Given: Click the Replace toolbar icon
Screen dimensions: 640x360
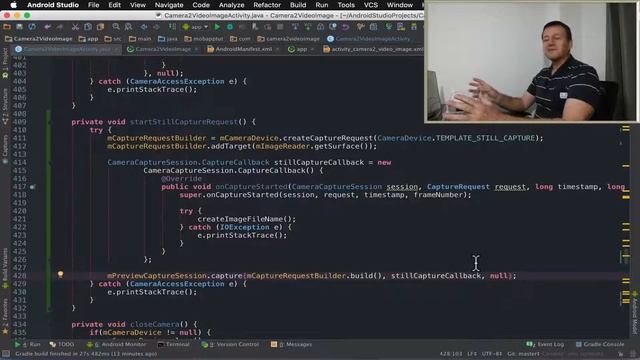Looking at the screenshot, I should click(x=128, y=27).
